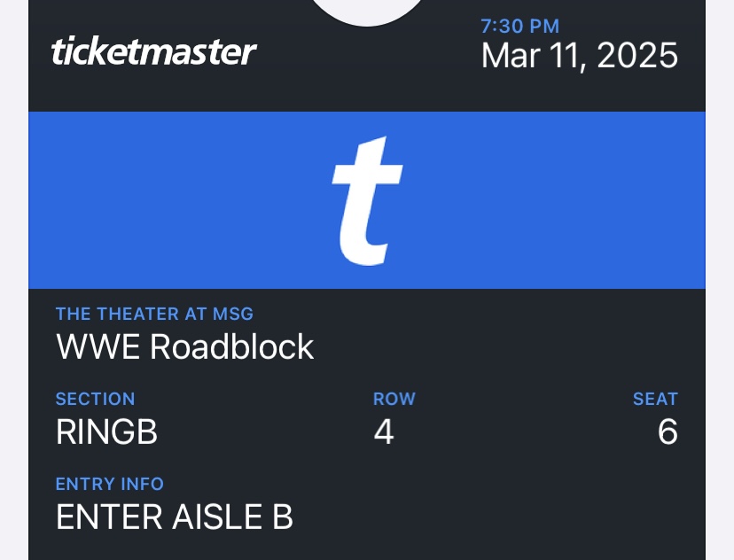
Task: Tap the ENTRY INFO label
Action: tap(109, 484)
